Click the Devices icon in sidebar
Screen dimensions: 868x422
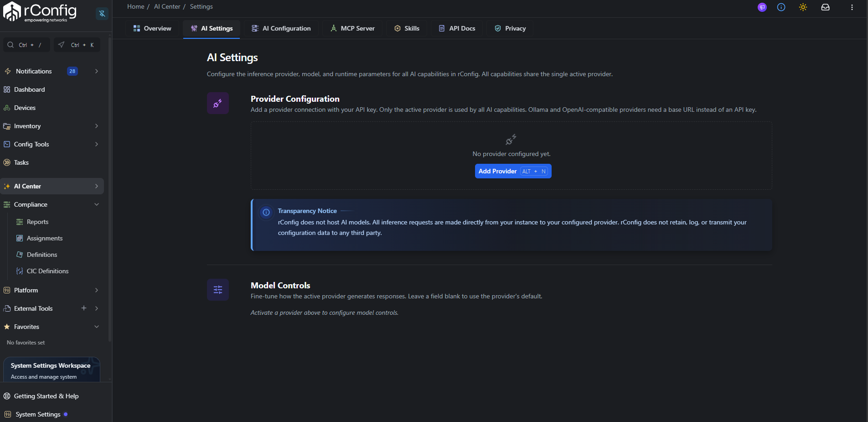pos(7,108)
